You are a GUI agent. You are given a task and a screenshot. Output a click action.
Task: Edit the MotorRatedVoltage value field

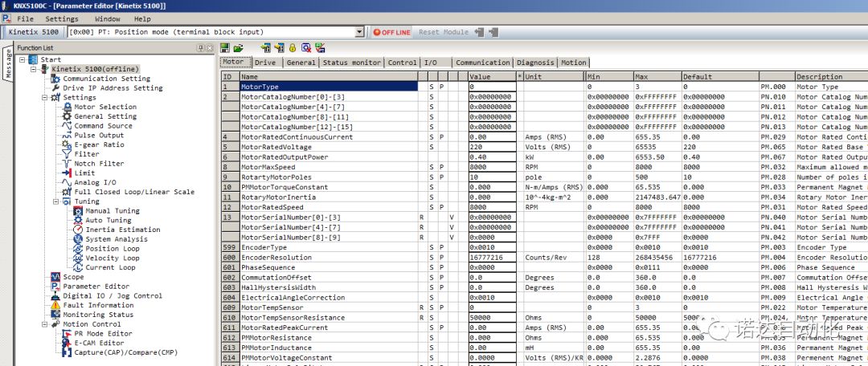pos(492,147)
